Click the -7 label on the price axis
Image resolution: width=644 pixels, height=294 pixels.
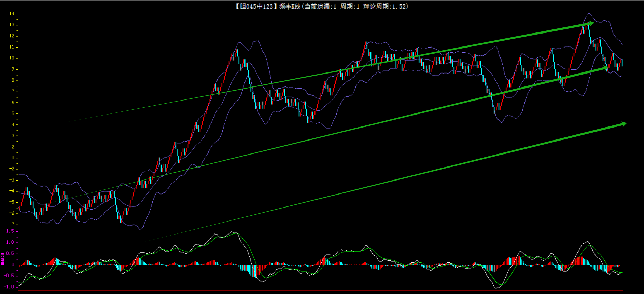(12, 224)
